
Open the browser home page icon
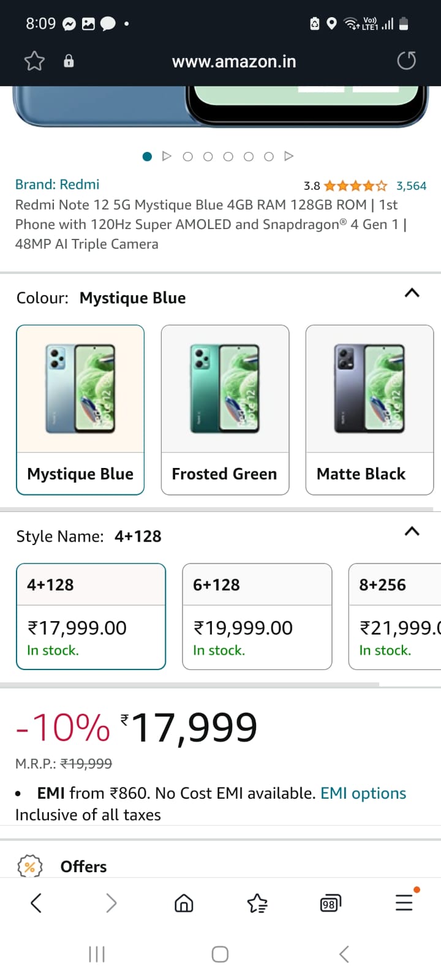(184, 903)
